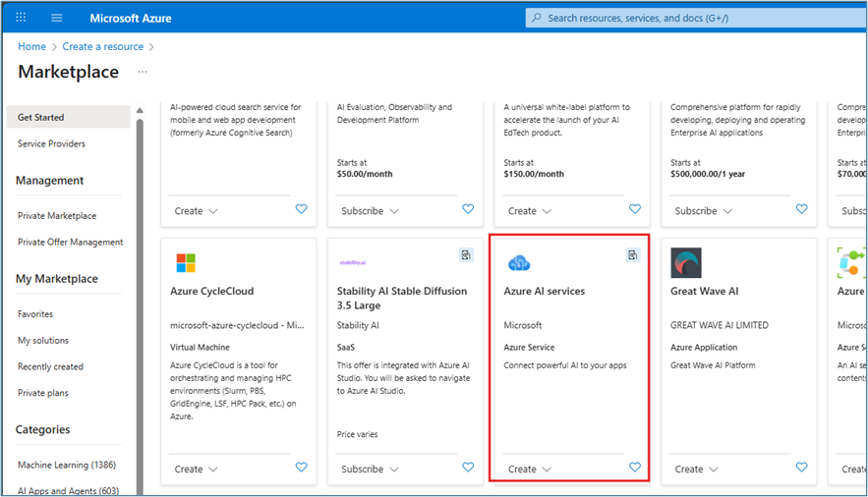Click the Azure CycleCloud Microsoft logo
Viewport: 868px width, 497px height.
[186, 262]
